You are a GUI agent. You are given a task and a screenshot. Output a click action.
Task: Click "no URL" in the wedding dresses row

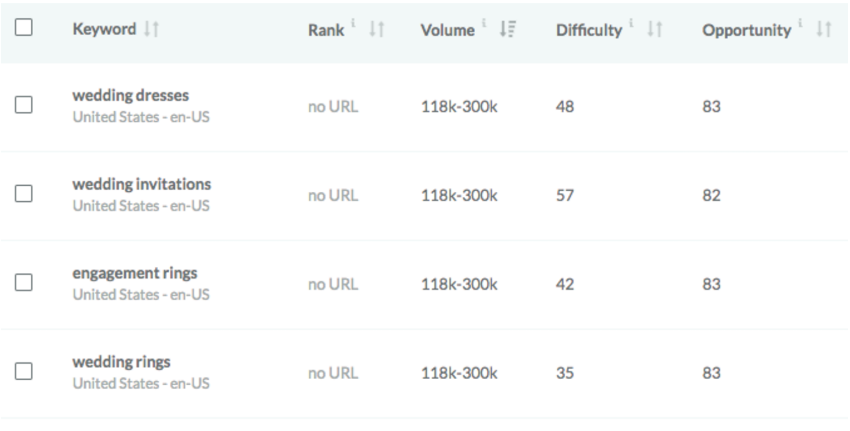pos(332,106)
